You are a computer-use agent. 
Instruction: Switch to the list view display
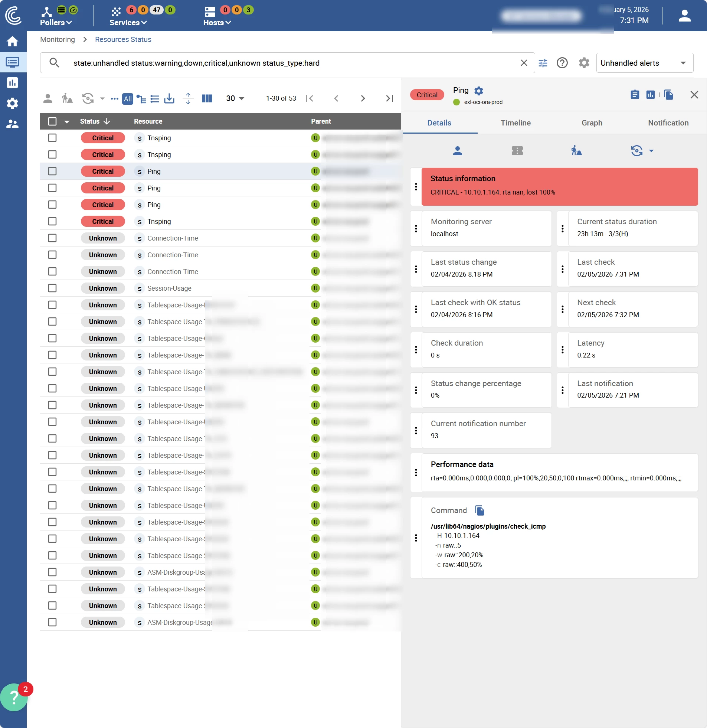(x=155, y=99)
